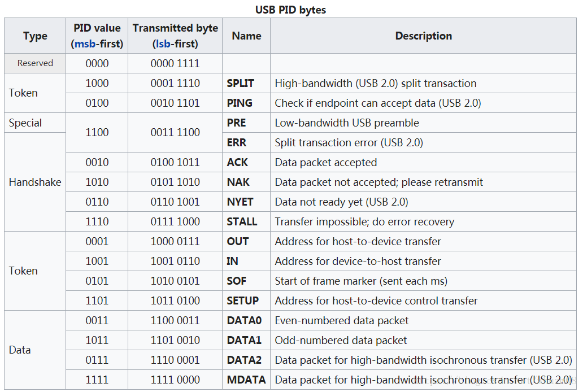
Task: Select transmitted byte '0110 1001'
Action: click(x=175, y=202)
